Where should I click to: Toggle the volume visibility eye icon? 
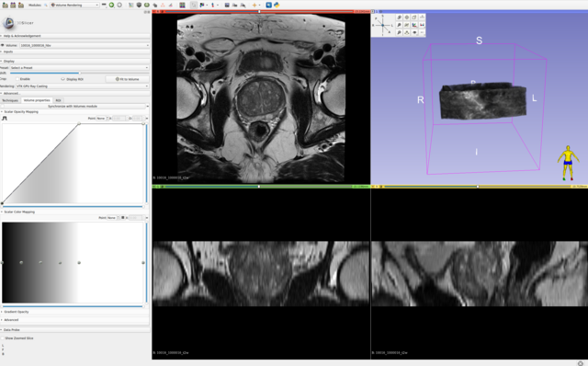(3, 45)
